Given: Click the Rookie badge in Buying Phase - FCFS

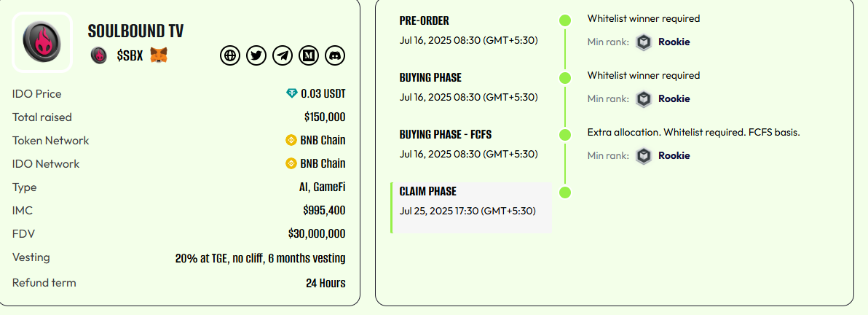Looking at the screenshot, I should 644,155.
